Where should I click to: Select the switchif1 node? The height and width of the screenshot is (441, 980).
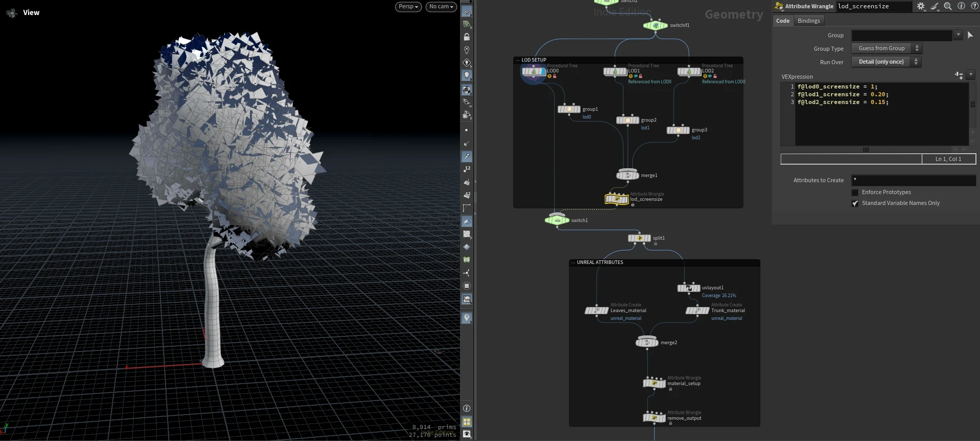coord(656,25)
